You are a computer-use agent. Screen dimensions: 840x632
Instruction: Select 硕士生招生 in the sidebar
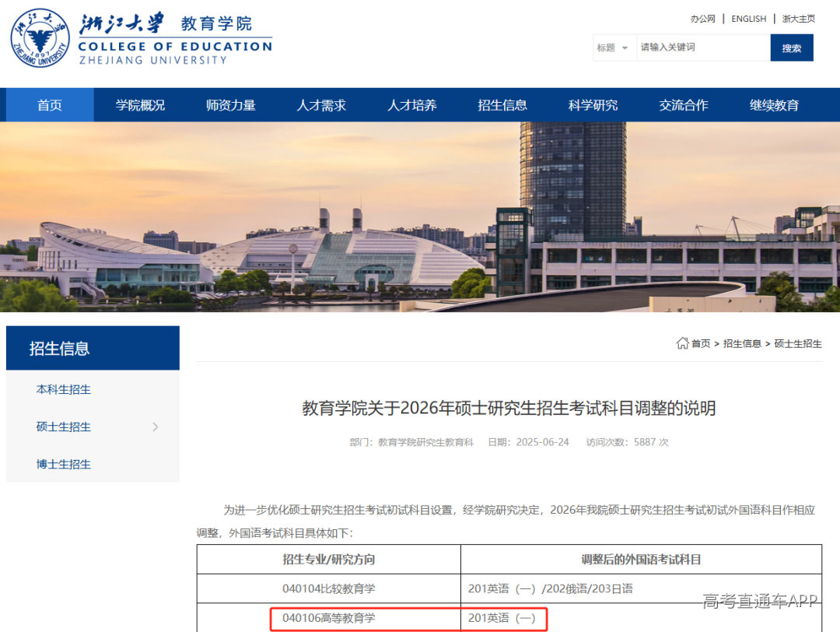point(63,427)
